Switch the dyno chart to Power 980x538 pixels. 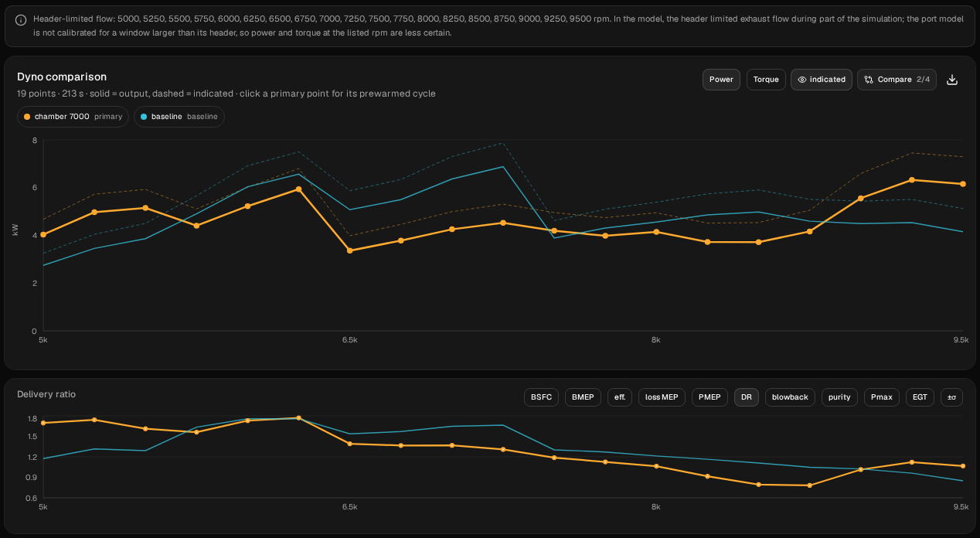pyautogui.click(x=721, y=80)
